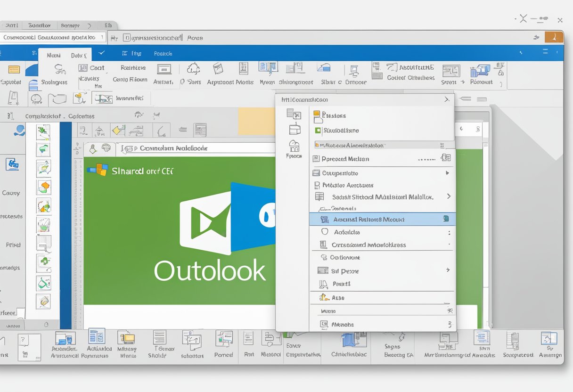Switch to the Mani ribbon tab
Screen dimensions: 573x392
click(x=53, y=55)
